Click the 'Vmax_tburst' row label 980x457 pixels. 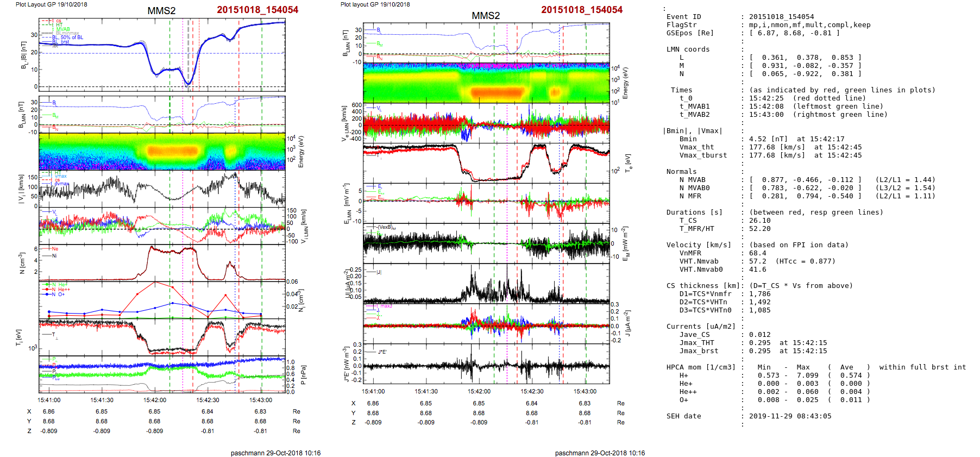click(x=703, y=155)
